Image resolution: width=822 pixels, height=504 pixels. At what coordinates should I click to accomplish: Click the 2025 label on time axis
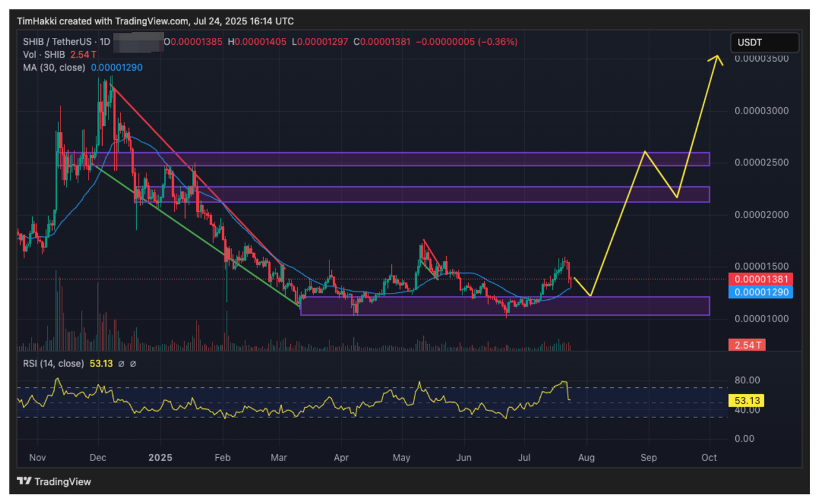pos(160,458)
